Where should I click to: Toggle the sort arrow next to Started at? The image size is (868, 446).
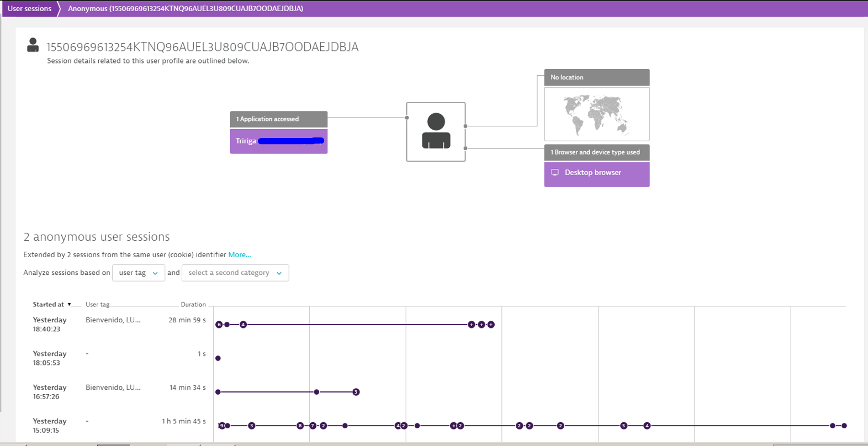[x=70, y=305]
